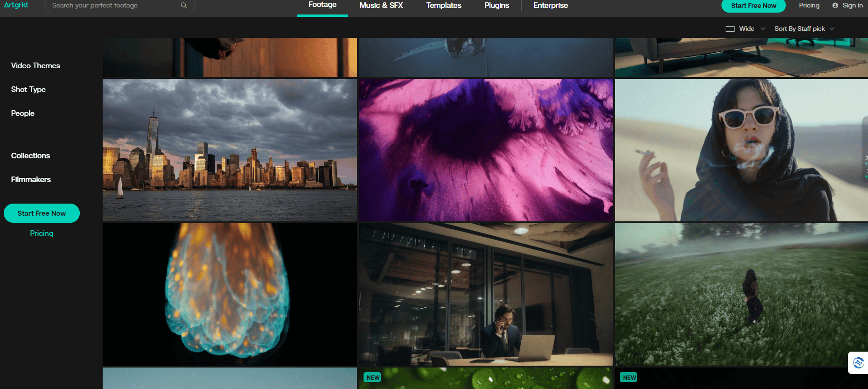
Task: Focus the Search your perfect footage field
Action: pyautogui.click(x=119, y=6)
